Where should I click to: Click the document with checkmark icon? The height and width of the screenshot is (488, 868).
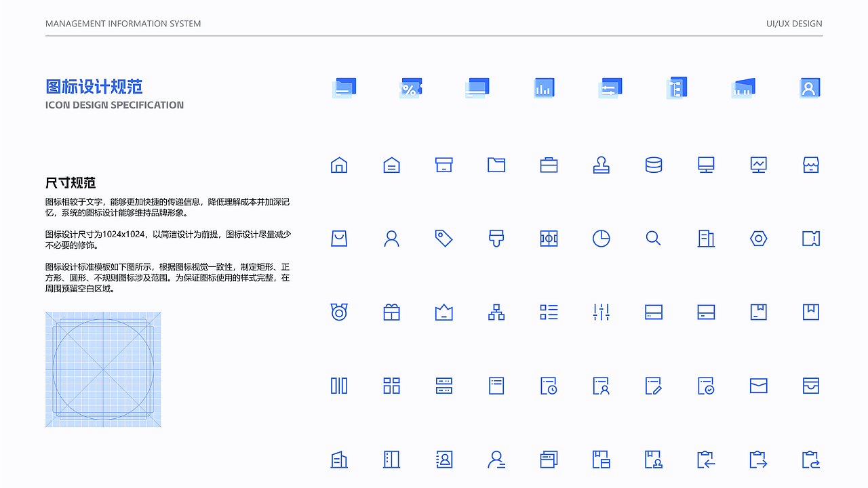[706, 386]
